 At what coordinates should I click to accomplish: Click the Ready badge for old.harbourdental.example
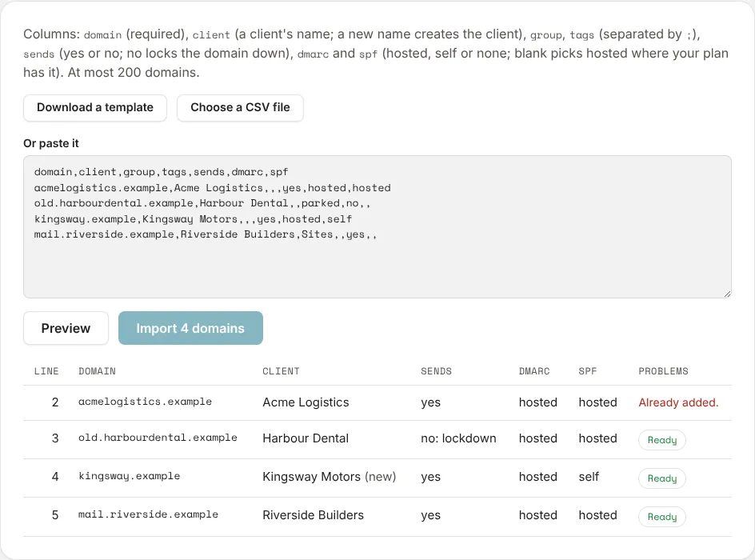click(662, 440)
